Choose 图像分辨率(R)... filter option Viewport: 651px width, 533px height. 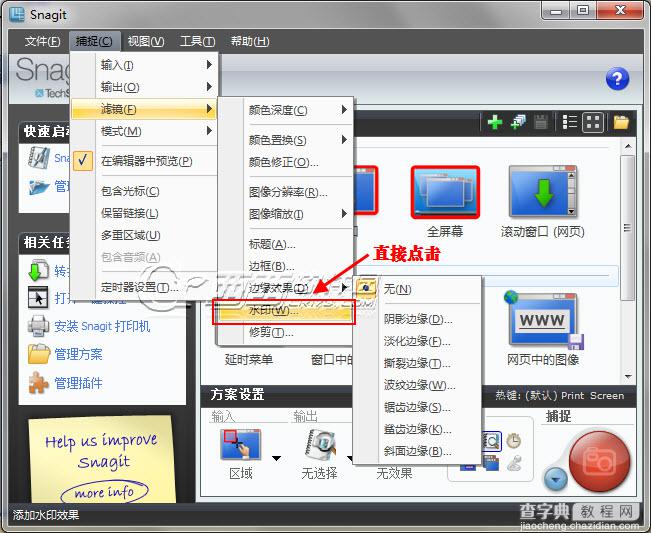(x=286, y=192)
